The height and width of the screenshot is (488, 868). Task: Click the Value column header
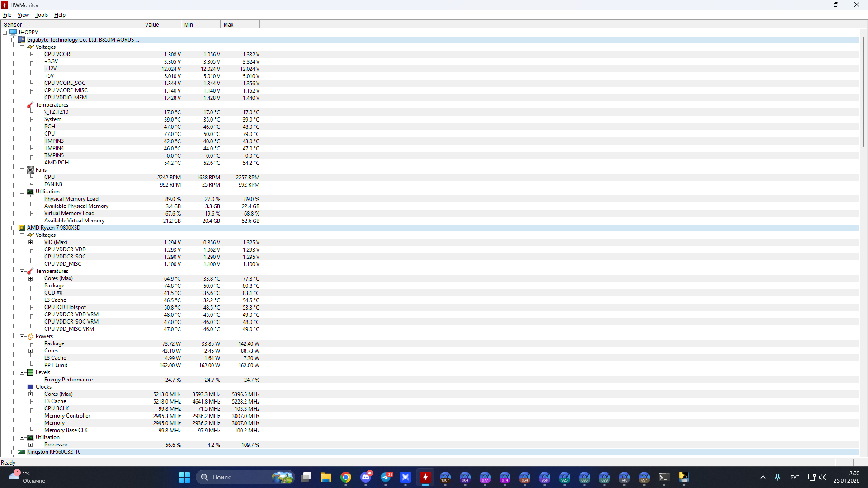coord(161,24)
